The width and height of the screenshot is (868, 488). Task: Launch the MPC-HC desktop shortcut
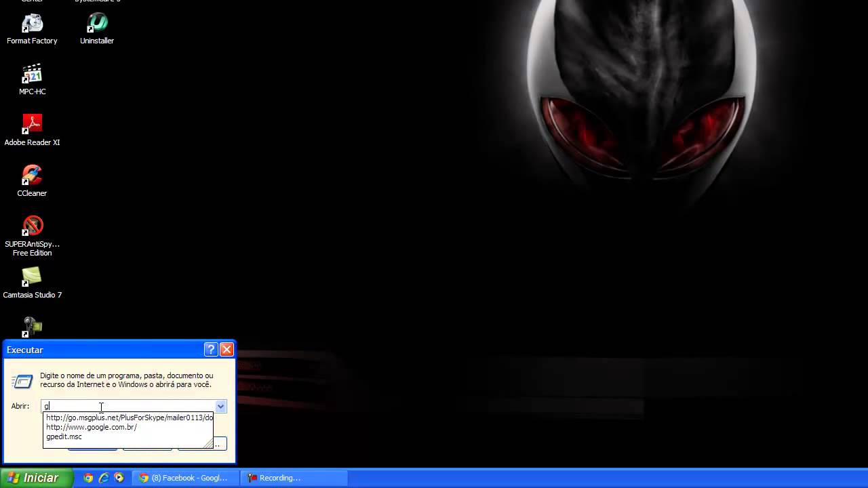pyautogui.click(x=32, y=80)
